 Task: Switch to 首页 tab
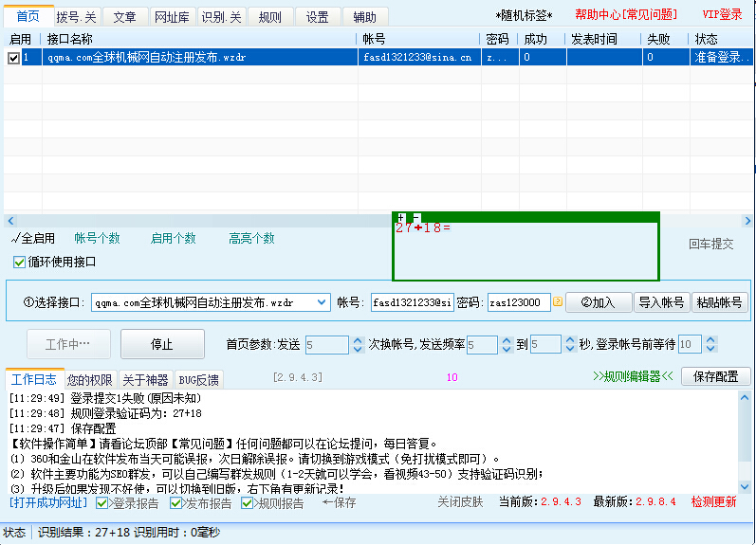[28, 16]
